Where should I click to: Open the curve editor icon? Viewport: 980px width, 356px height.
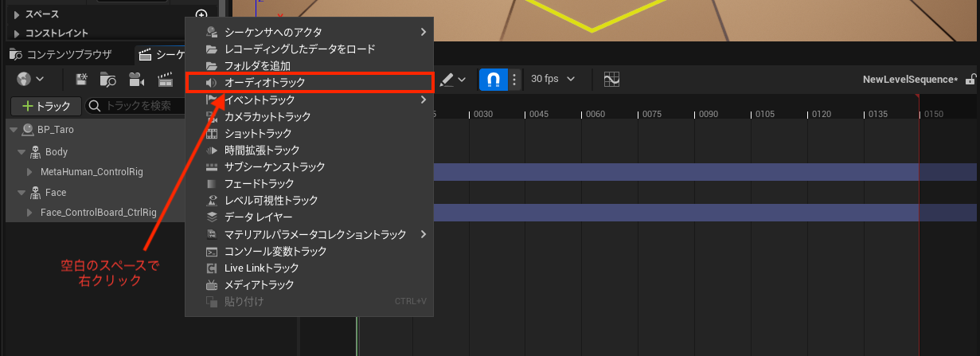pos(611,80)
